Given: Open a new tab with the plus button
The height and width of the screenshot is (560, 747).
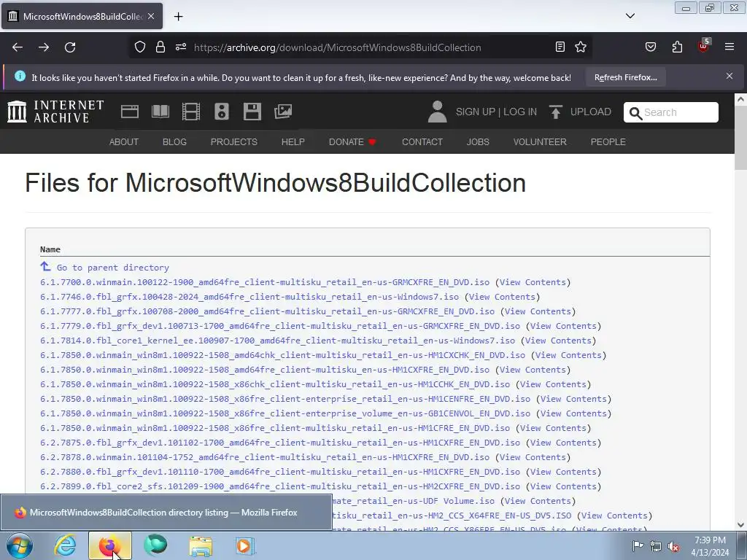Looking at the screenshot, I should [x=178, y=17].
